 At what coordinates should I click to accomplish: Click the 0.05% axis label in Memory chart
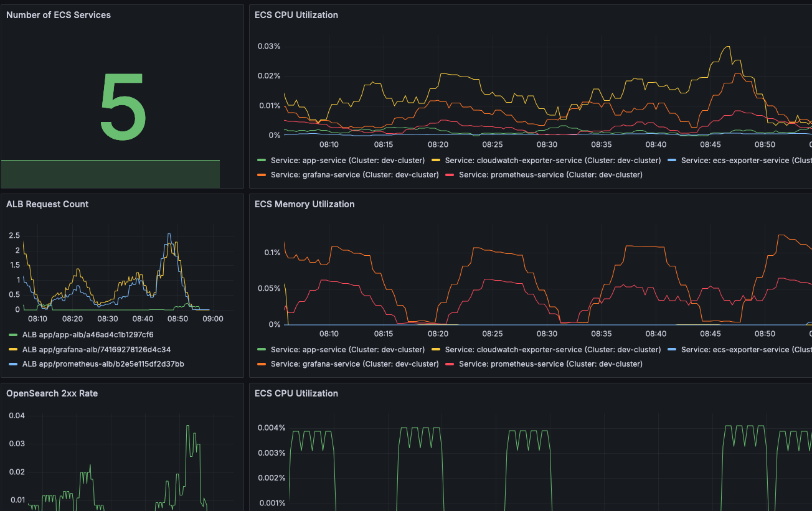point(269,288)
